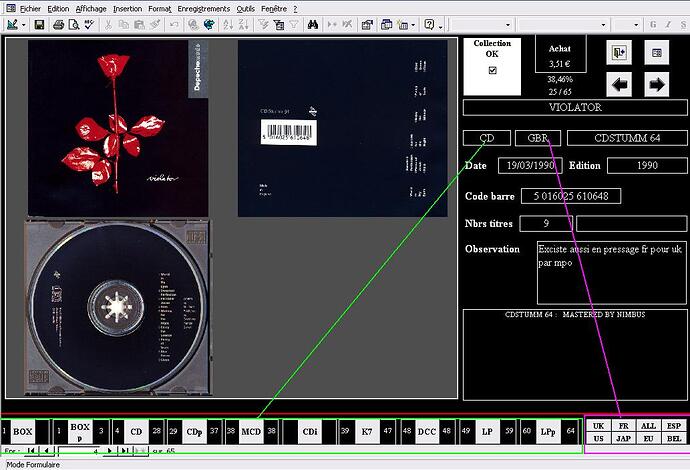Open the New Object dropdown arrow
Screen dimensions: 690x470
coord(413,25)
